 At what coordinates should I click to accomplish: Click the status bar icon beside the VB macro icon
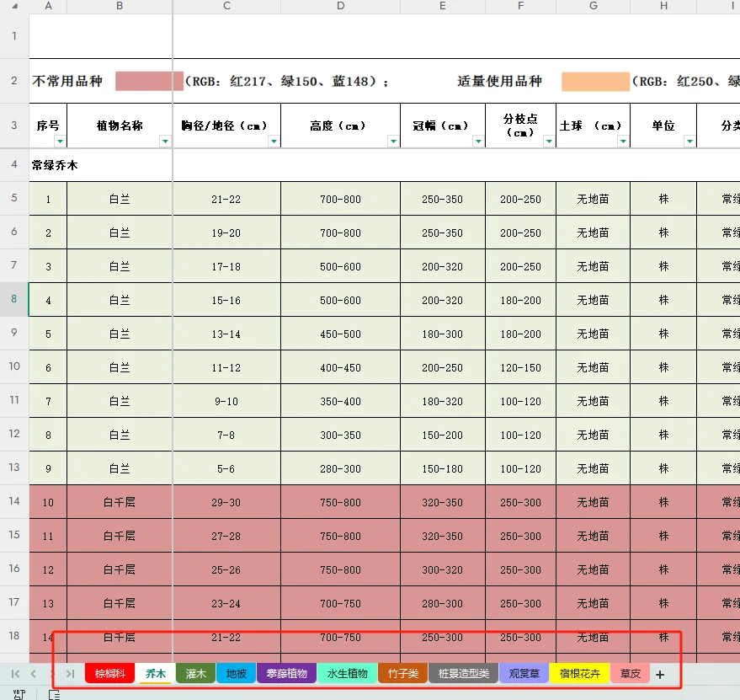(54, 694)
